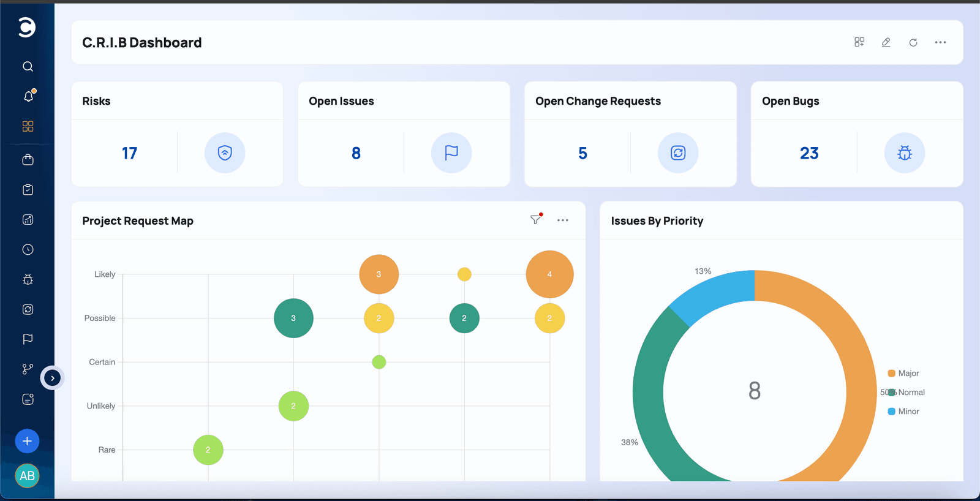Screen dimensions: 980x501
Task: Click the Open Change Requests card icon
Action: [678, 153]
